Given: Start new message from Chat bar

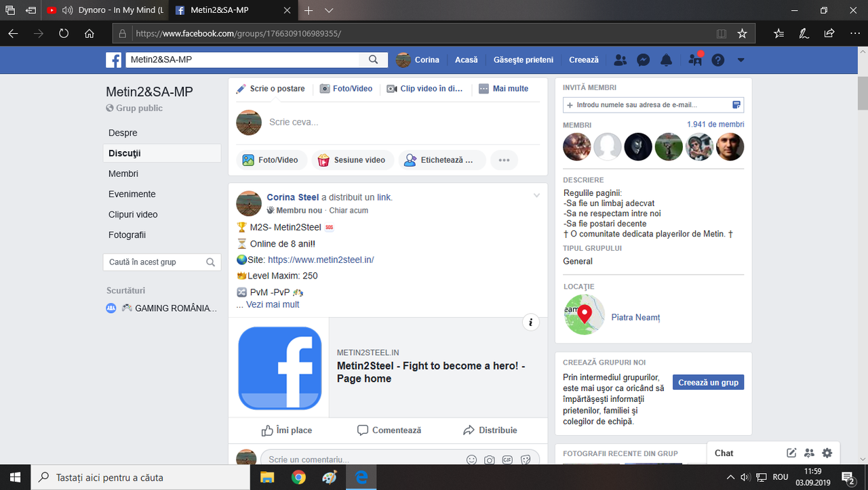Looking at the screenshot, I should pos(791,453).
